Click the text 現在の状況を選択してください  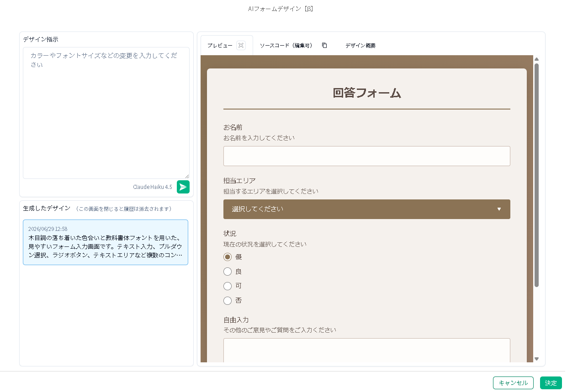265,244
